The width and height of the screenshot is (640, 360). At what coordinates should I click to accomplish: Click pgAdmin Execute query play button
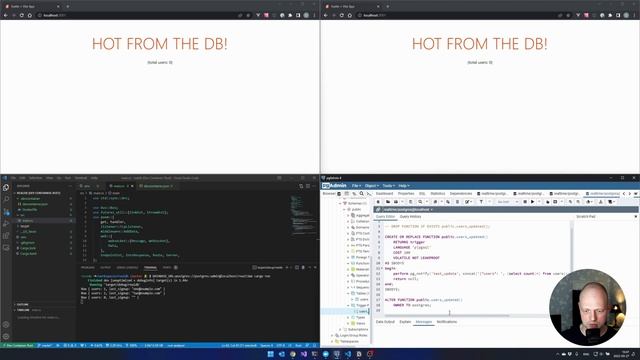pos(533,202)
